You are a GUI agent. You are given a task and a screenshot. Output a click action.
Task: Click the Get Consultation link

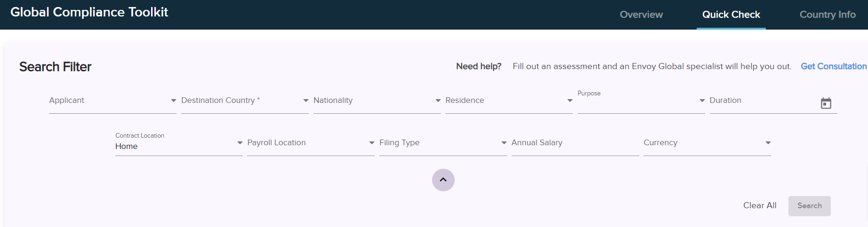pyautogui.click(x=834, y=66)
